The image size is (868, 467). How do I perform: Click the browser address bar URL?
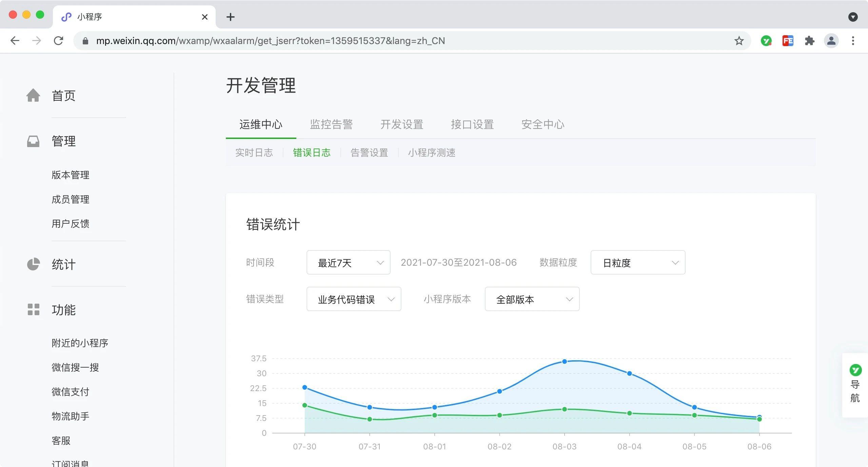tap(270, 41)
